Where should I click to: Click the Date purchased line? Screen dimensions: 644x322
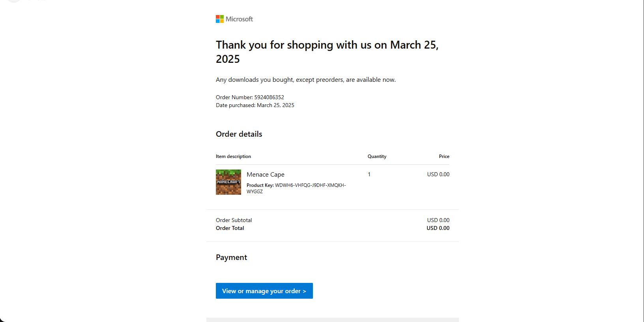pyautogui.click(x=255, y=105)
